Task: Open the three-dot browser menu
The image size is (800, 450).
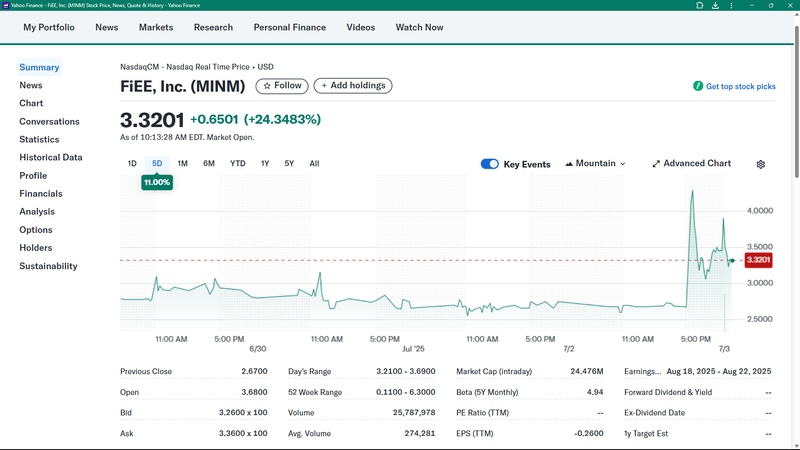Action: (729, 5)
